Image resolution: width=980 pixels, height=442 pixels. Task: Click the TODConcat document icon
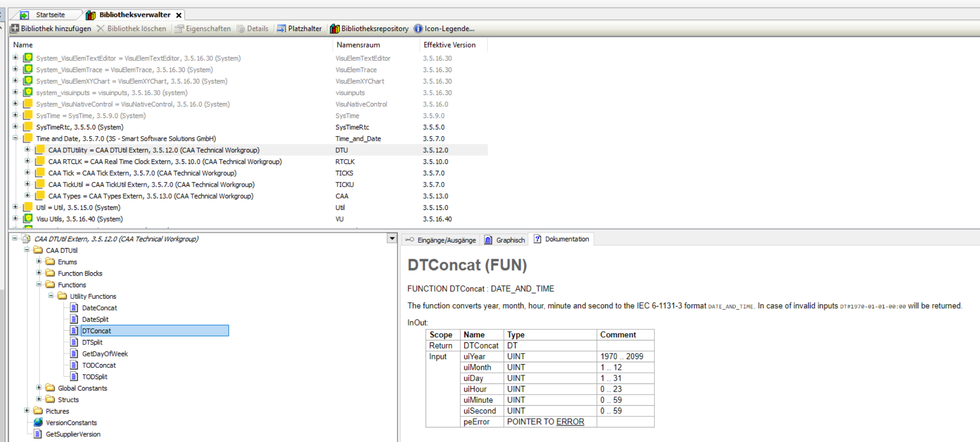tap(74, 365)
